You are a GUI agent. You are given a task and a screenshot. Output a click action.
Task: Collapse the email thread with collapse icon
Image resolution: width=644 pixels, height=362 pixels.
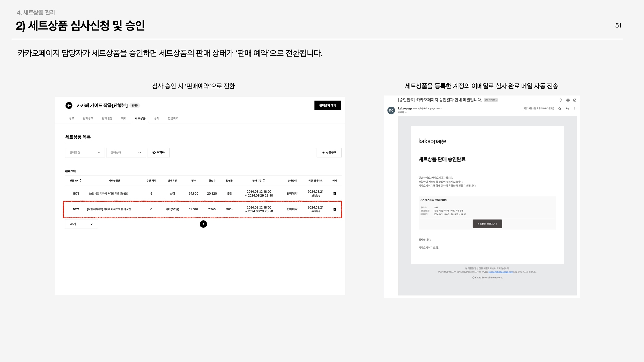pyautogui.click(x=561, y=100)
